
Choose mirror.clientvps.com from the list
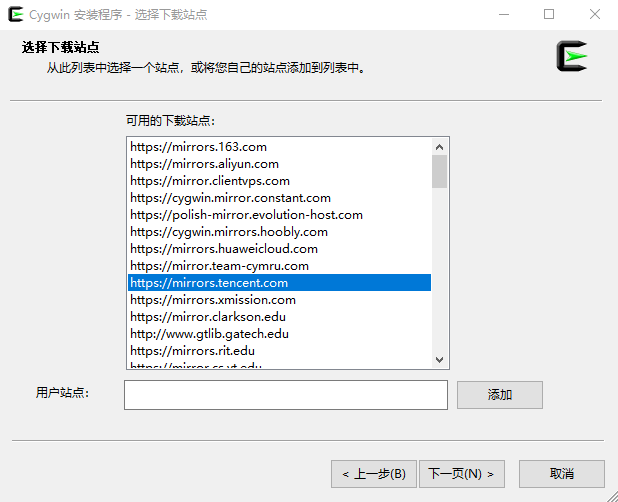click(x=209, y=181)
